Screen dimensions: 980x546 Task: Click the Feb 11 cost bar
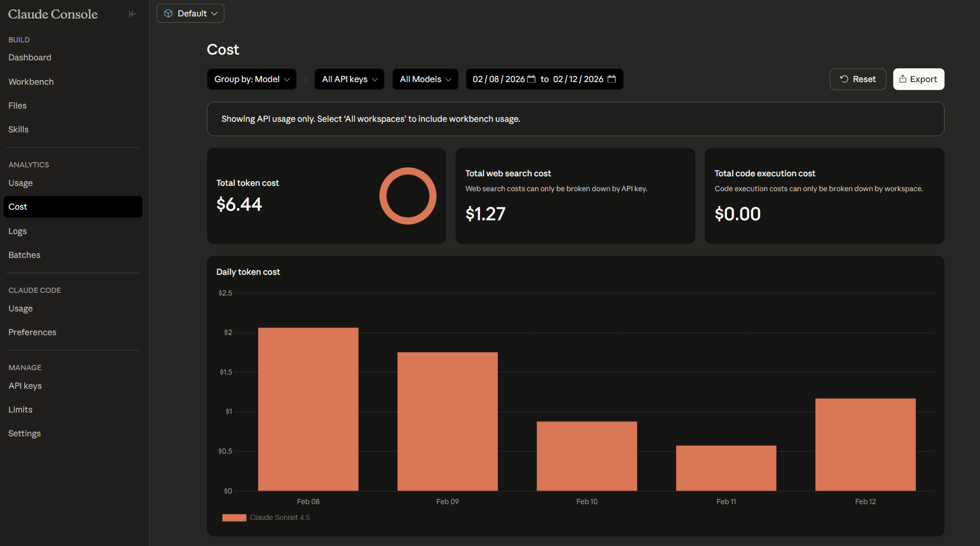click(726, 468)
